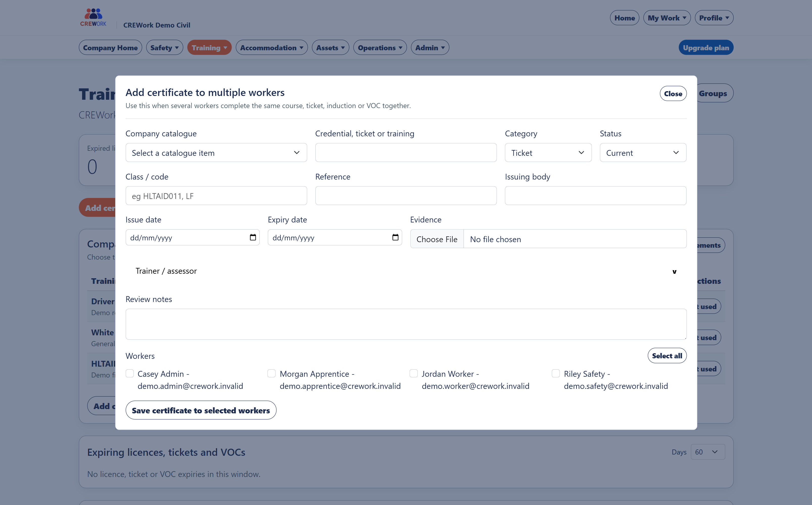Open the Safety navigation menu
Viewport: 812px width, 505px height.
click(x=164, y=48)
